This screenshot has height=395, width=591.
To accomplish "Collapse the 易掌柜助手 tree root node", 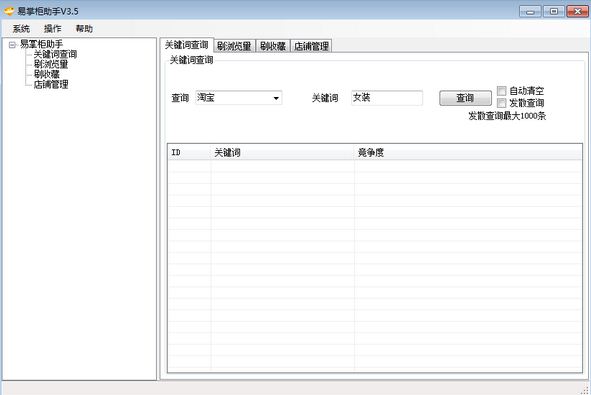I will (x=12, y=45).
